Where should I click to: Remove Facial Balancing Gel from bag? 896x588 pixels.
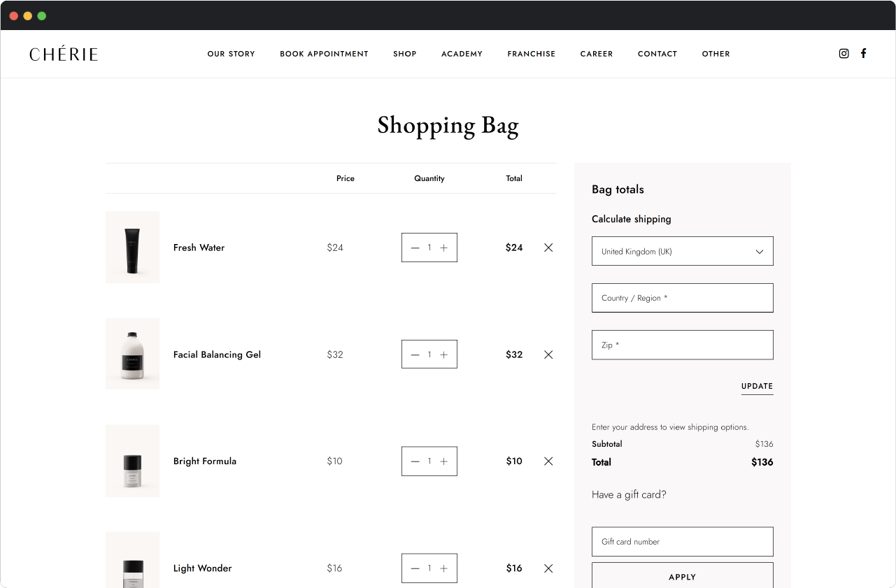point(548,354)
